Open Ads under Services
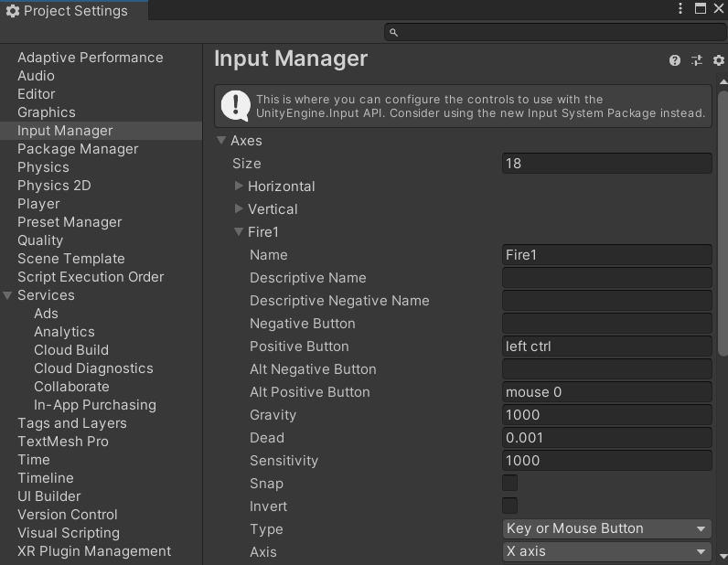This screenshot has width=728, height=565. click(x=46, y=314)
